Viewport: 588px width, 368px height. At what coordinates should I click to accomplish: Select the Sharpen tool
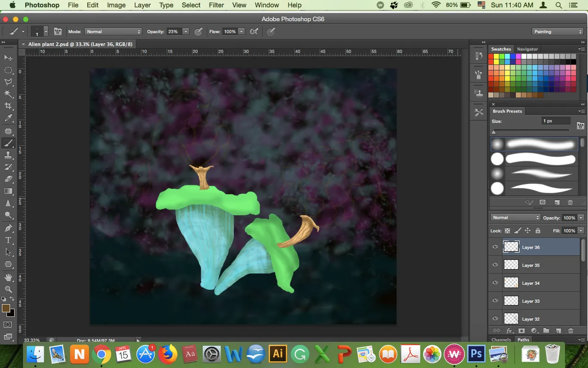[8, 203]
